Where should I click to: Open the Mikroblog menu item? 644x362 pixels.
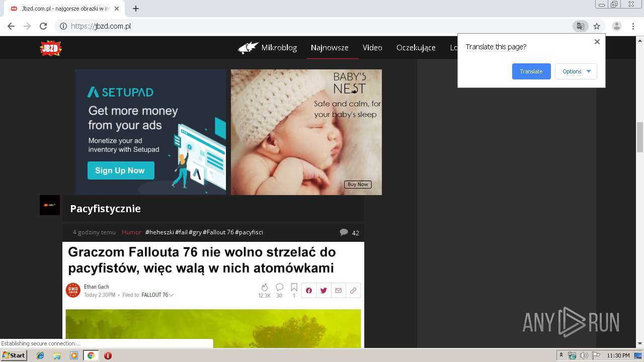279,48
